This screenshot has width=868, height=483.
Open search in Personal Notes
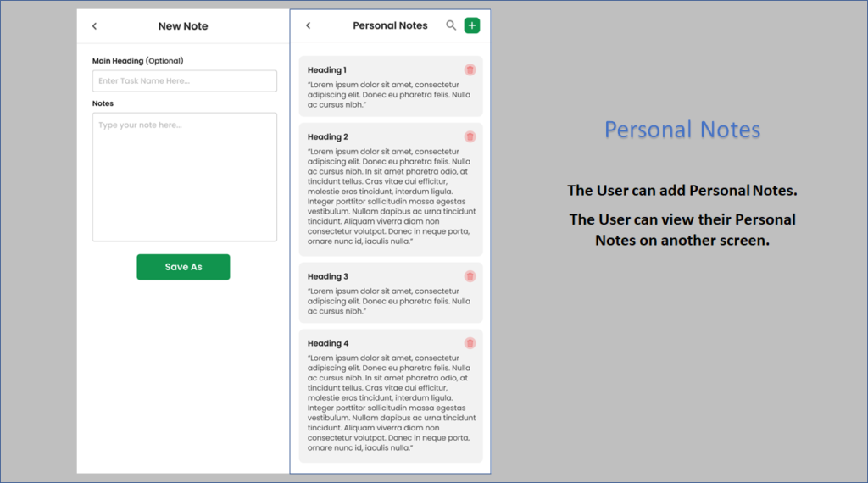click(x=451, y=25)
